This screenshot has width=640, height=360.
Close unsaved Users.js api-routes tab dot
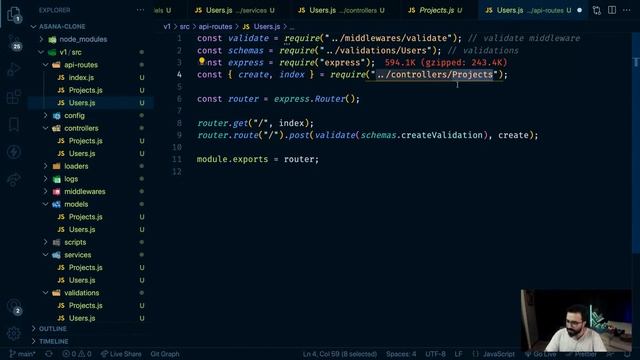[x=579, y=10]
